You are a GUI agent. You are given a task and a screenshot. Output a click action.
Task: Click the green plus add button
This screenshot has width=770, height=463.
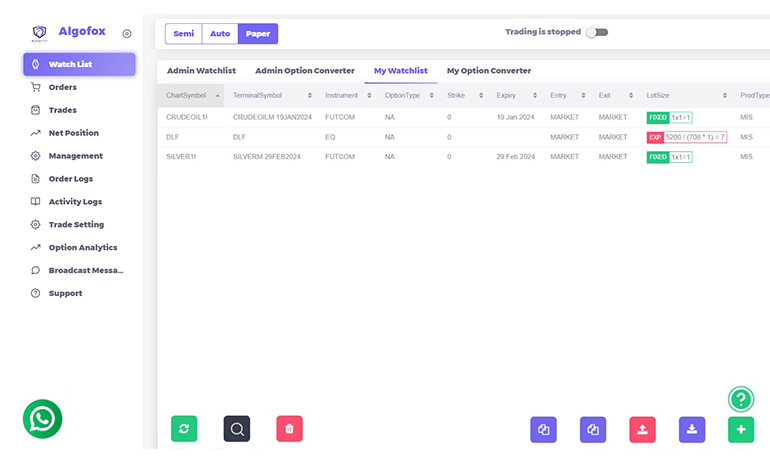point(741,429)
